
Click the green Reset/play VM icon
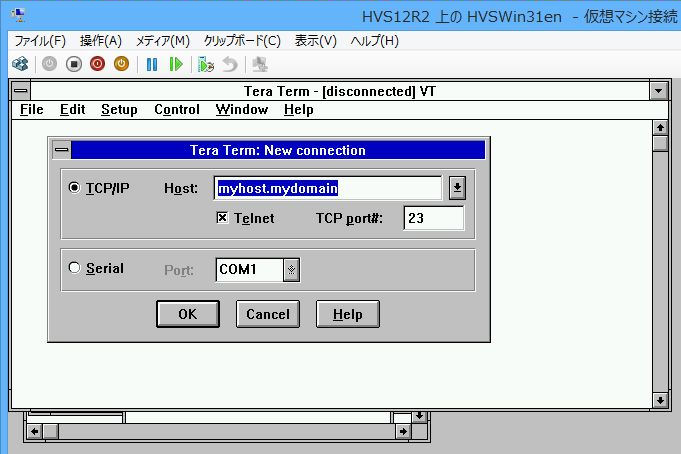[176, 64]
